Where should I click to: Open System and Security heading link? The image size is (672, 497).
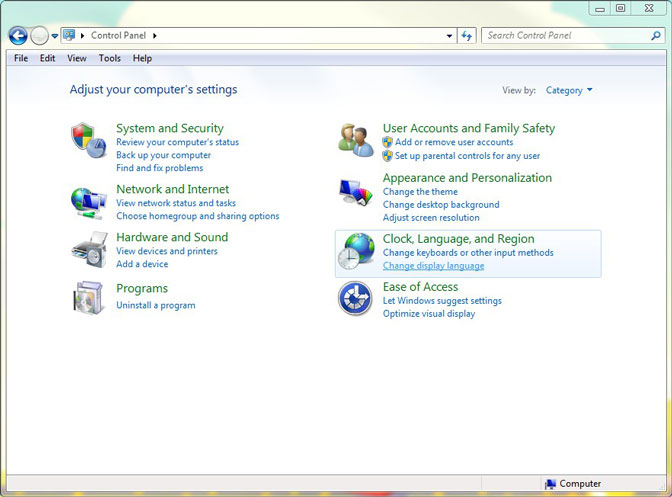coord(170,128)
